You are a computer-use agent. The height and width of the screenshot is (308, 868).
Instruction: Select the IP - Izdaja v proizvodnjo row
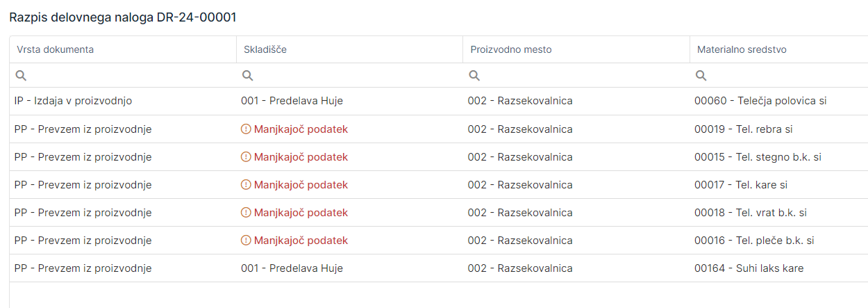click(74, 101)
